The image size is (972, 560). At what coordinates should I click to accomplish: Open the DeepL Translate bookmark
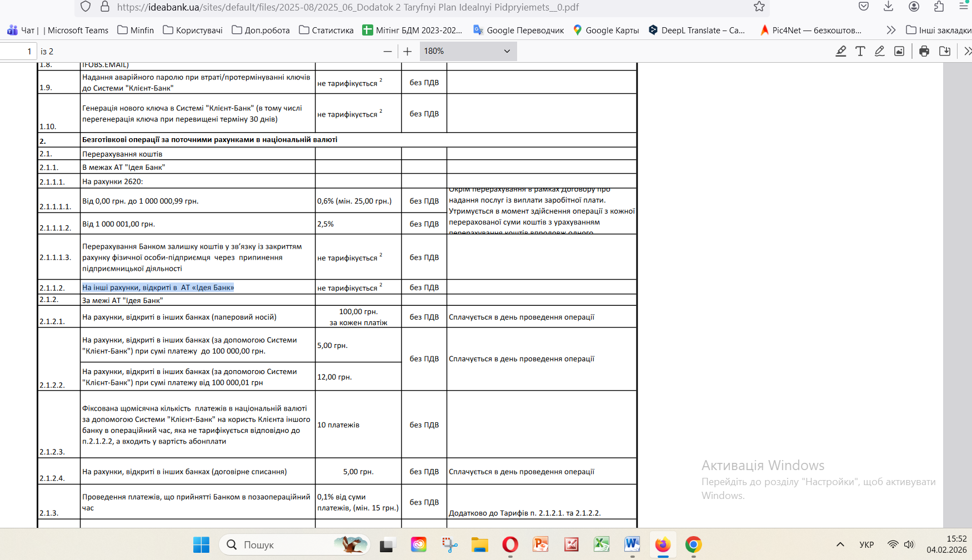click(x=697, y=30)
